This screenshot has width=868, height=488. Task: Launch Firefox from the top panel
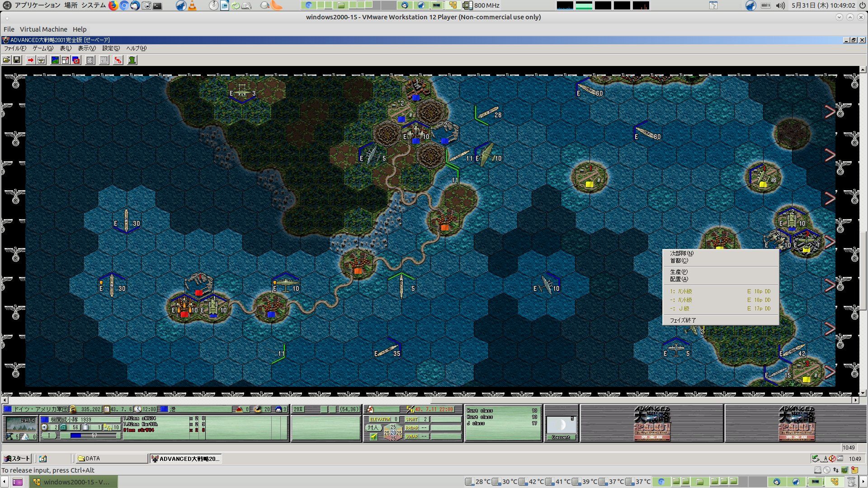tap(113, 5)
